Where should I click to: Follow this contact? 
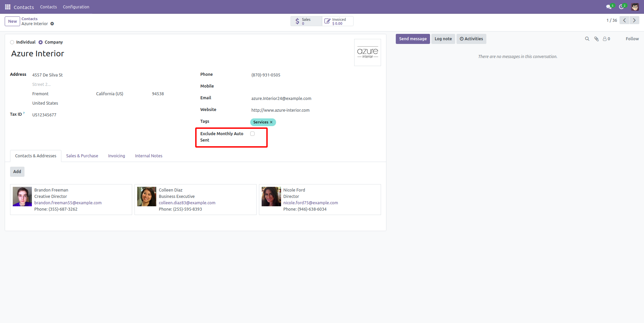tap(632, 39)
